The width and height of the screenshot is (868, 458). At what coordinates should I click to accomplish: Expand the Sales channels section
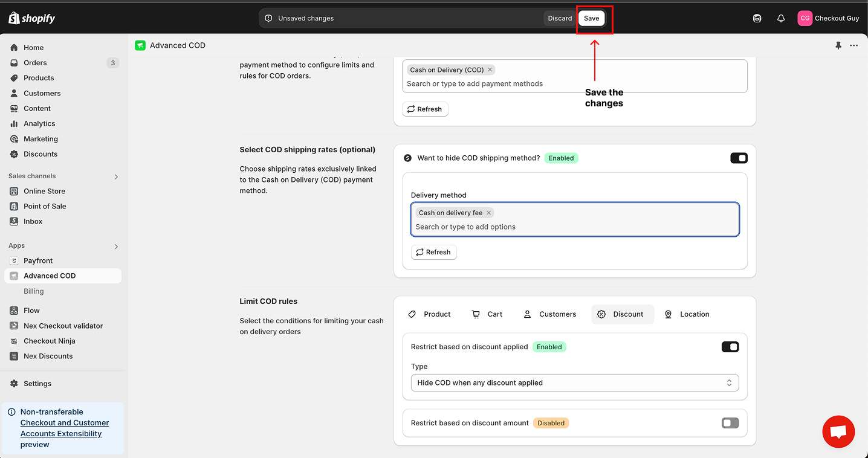coord(116,176)
